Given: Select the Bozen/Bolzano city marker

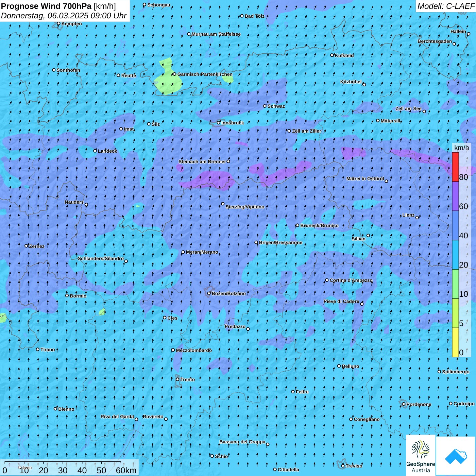Looking at the screenshot, I should (209, 293).
